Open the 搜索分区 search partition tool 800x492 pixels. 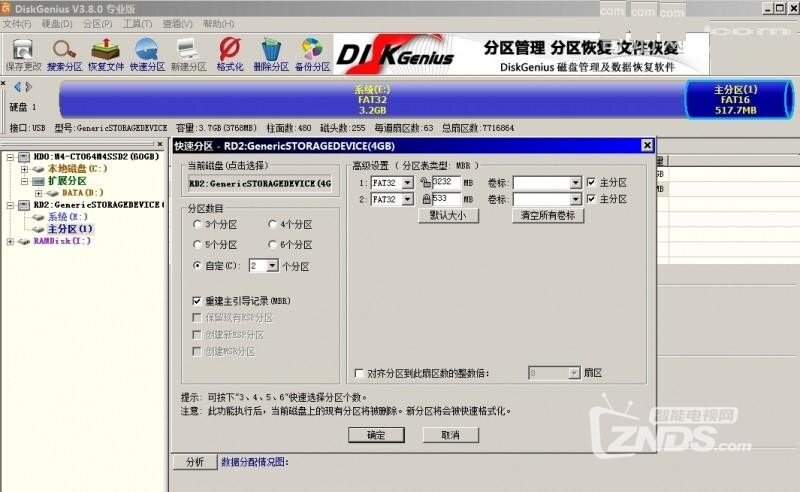[64, 55]
